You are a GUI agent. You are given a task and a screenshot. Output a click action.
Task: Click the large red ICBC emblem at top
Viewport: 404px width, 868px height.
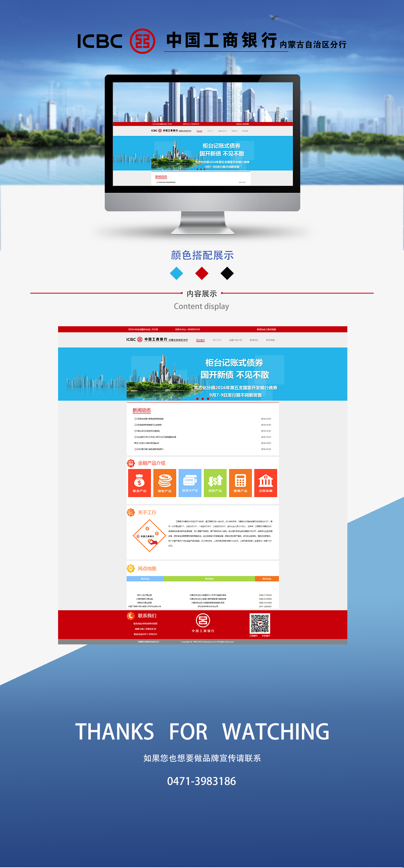click(143, 41)
